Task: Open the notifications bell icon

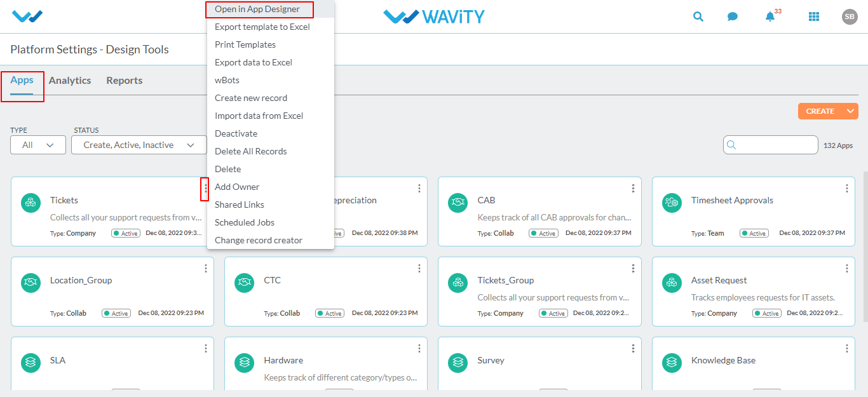Action: click(770, 17)
